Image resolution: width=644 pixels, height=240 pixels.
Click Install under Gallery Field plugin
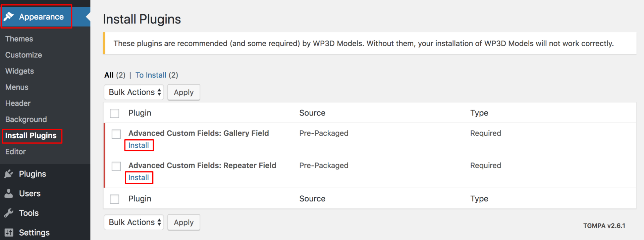pyautogui.click(x=139, y=145)
